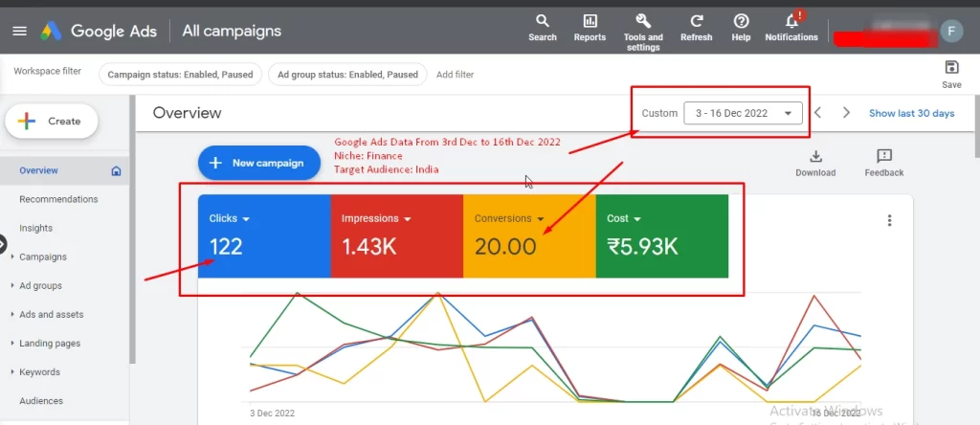Open the three-dot card options menu
The height and width of the screenshot is (425, 980).
(889, 220)
